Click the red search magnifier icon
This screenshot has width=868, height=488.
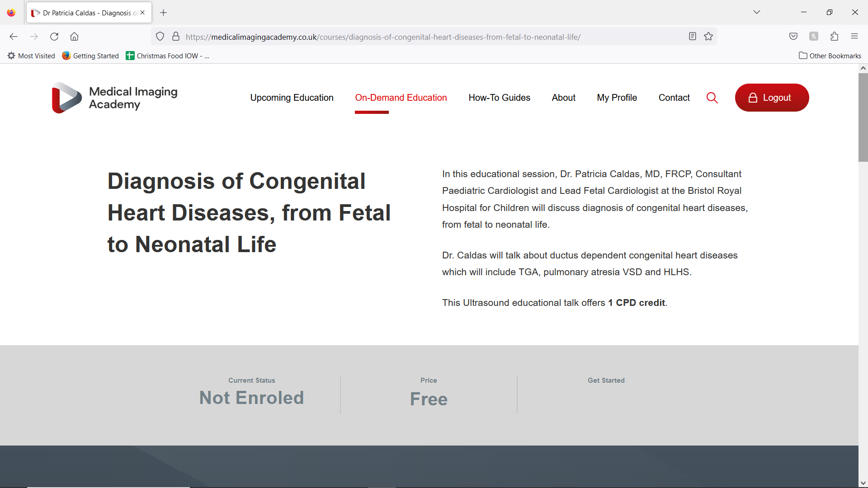pos(712,98)
